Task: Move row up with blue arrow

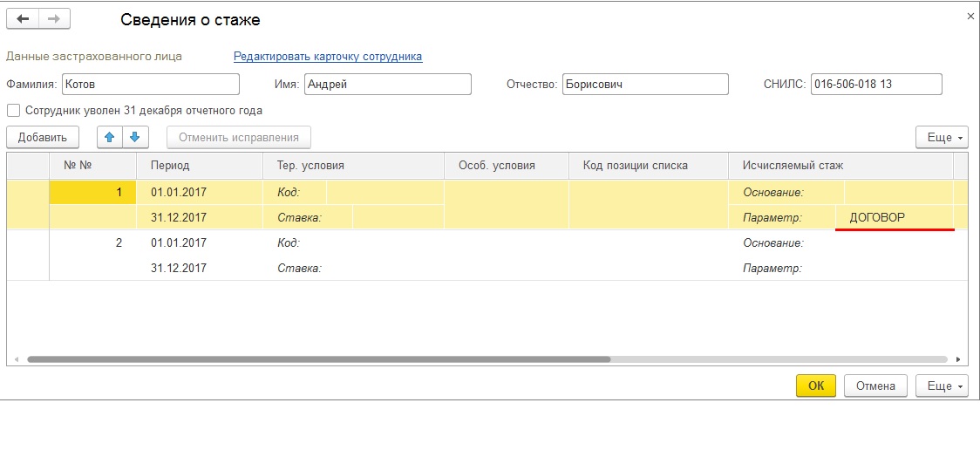Action: pos(110,137)
